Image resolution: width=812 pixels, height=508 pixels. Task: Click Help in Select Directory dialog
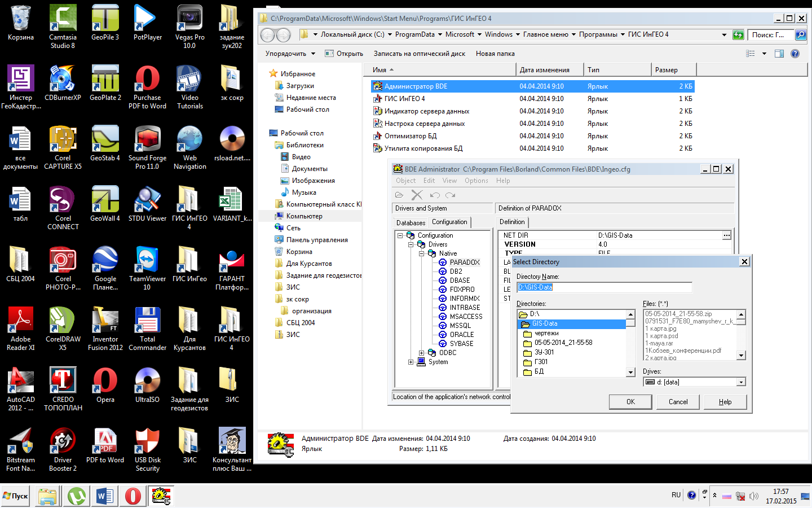(x=725, y=402)
